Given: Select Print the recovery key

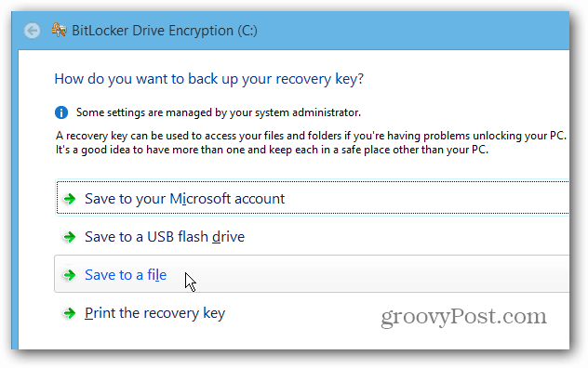Looking at the screenshot, I should coord(154,313).
